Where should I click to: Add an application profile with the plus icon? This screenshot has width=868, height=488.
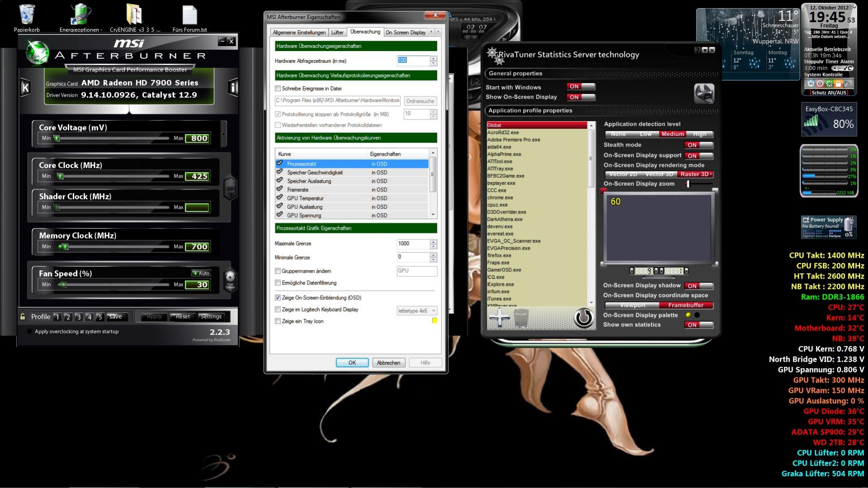click(499, 318)
